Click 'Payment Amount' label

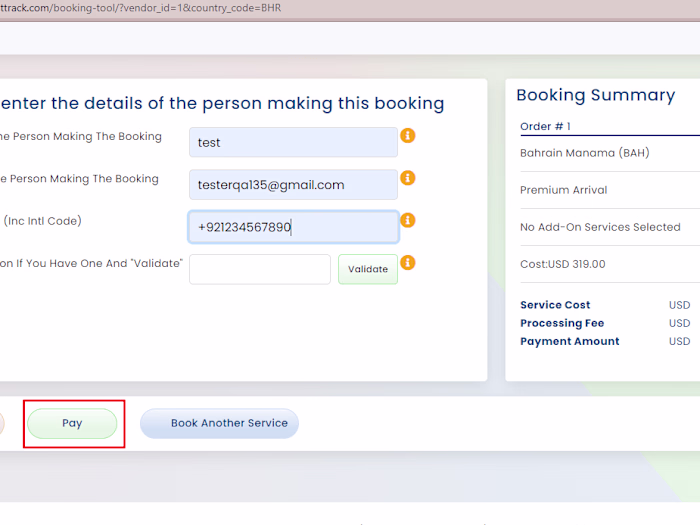(570, 342)
